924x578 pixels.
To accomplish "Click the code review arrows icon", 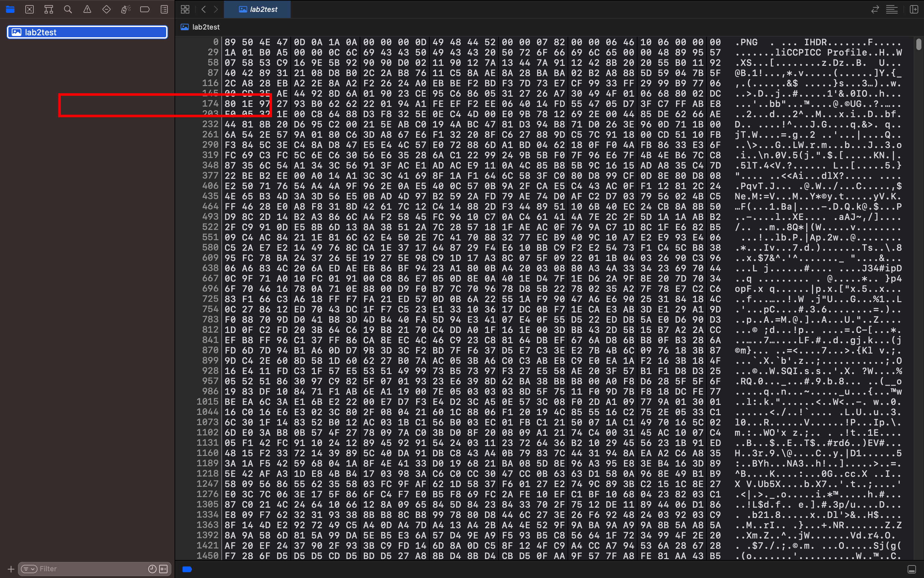I will point(875,9).
